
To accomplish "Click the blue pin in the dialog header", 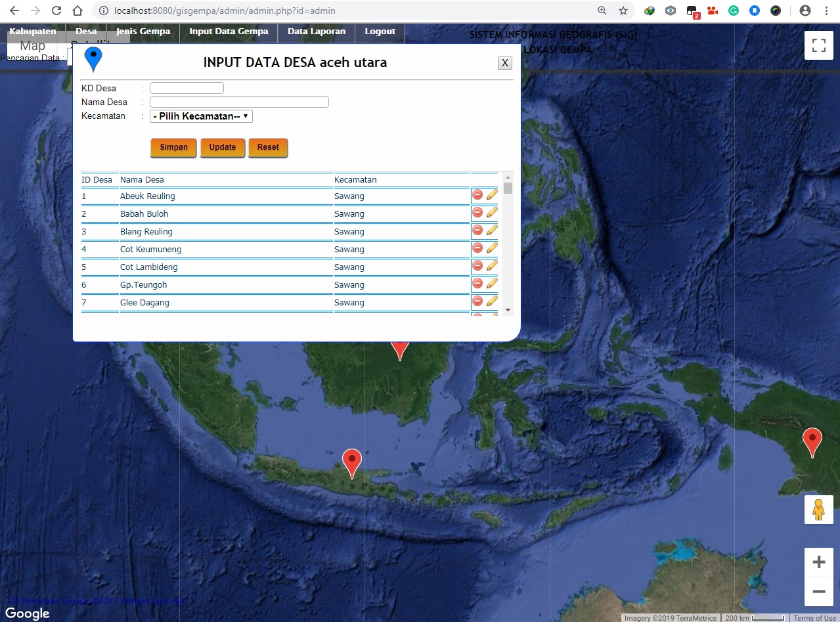I will (x=93, y=58).
